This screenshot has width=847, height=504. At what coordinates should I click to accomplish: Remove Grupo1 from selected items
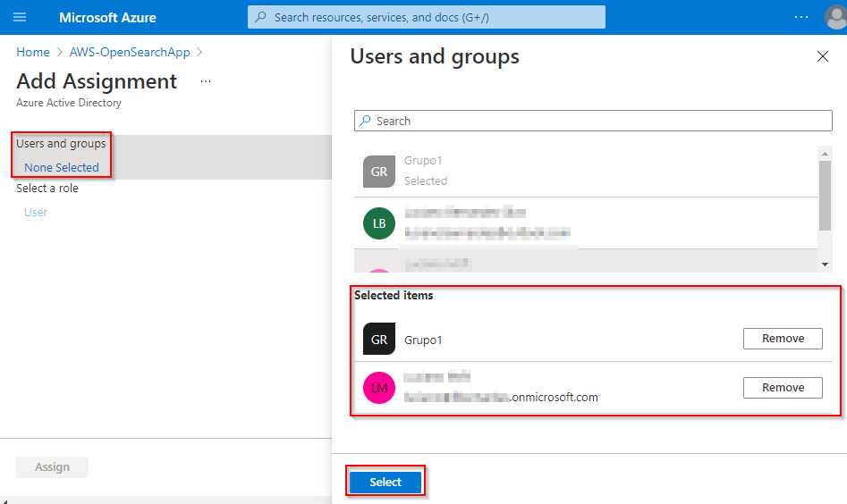[x=783, y=339]
